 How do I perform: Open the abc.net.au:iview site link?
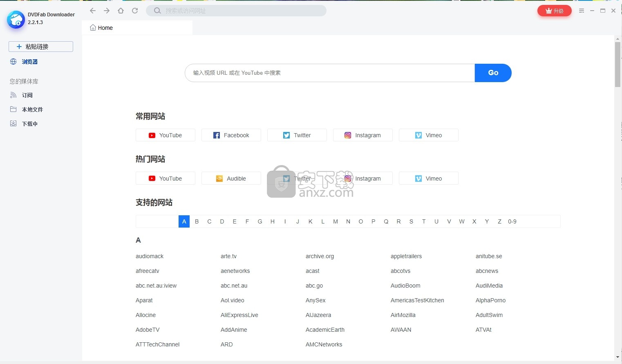coord(156,286)
